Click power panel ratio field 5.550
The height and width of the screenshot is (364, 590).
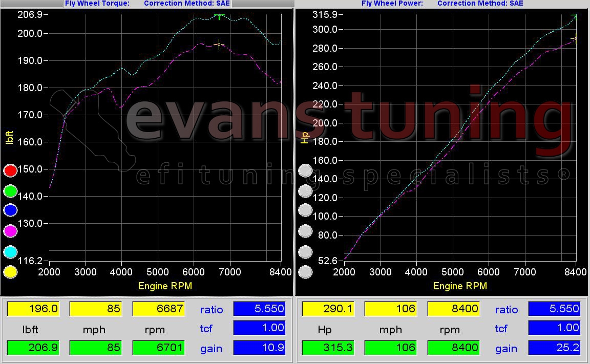(x=554, y=309)
